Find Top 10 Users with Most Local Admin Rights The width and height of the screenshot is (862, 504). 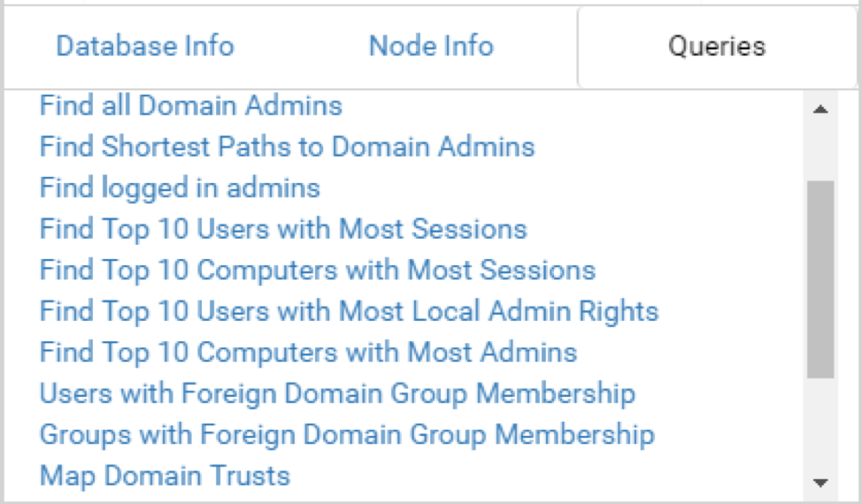click(x=349, y=311)
